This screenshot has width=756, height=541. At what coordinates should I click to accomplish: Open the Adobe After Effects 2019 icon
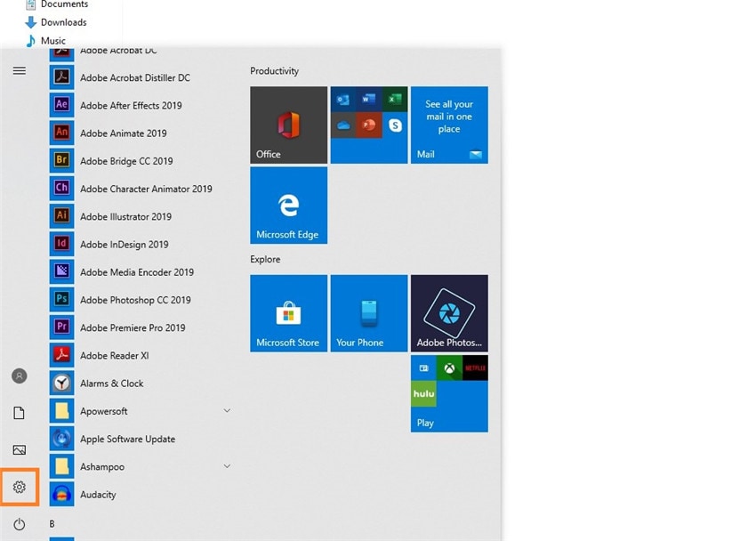pos(61,105)
